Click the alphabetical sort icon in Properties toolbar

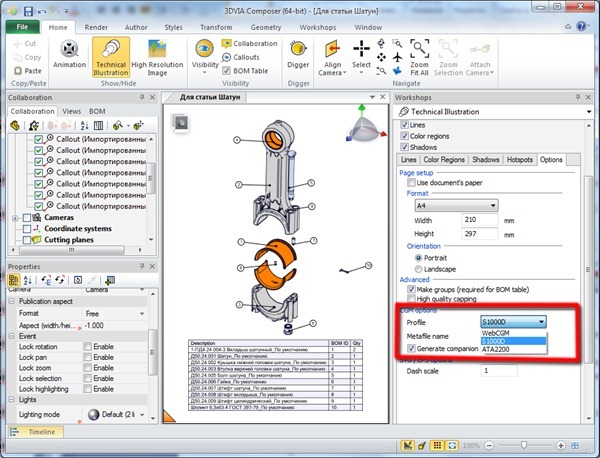point(28,280)
